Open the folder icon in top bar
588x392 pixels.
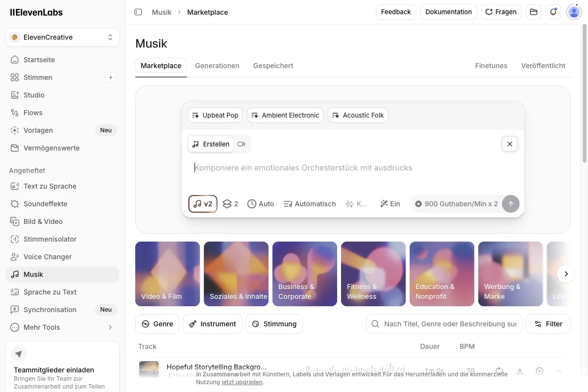pyautogui.click(x=534, y=12)
